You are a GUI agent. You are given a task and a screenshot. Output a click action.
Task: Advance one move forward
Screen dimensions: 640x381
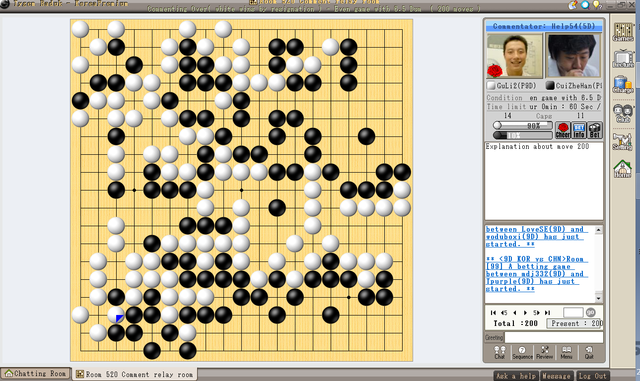coord(525,312)
